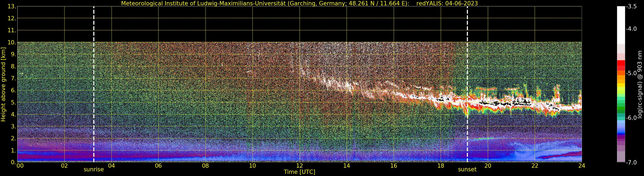This screenshot has height=176, width=644.
Task: Click the '-7.0' colorbar tick label
Action: click(631, 163)
